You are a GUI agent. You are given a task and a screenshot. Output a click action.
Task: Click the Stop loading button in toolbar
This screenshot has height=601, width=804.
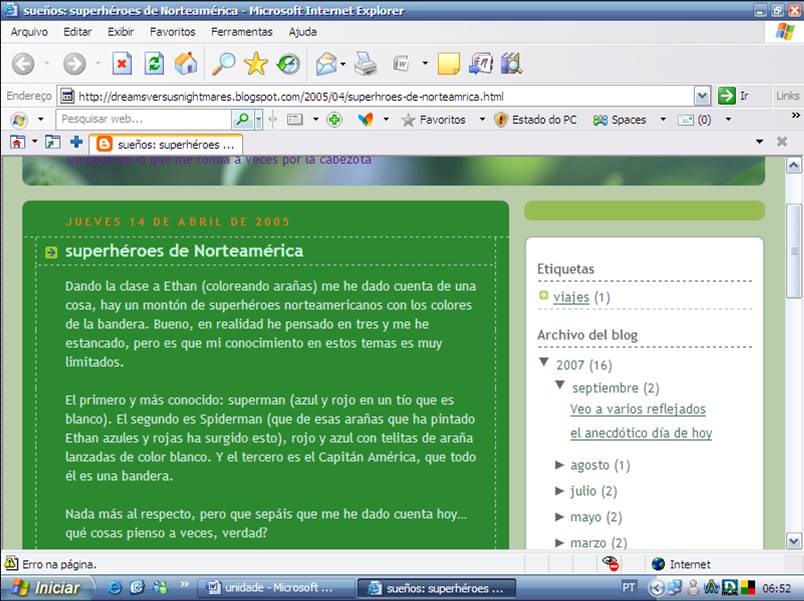click(x=122, y=64)
